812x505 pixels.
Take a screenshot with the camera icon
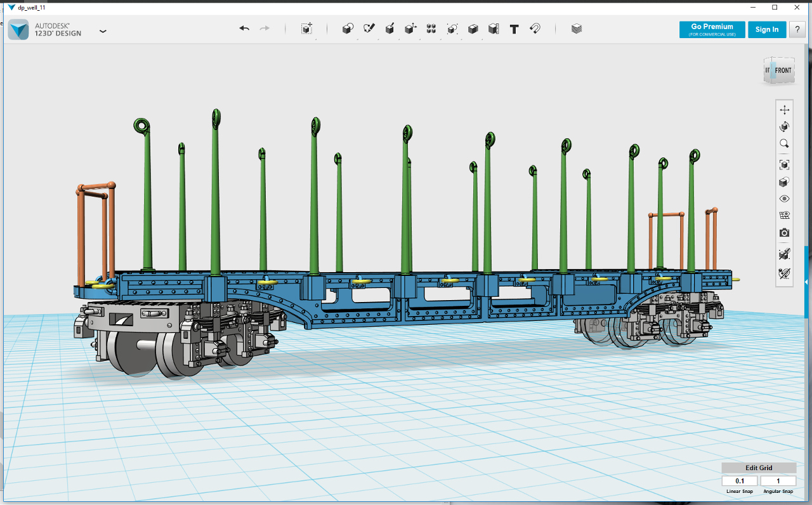(784, 233)
